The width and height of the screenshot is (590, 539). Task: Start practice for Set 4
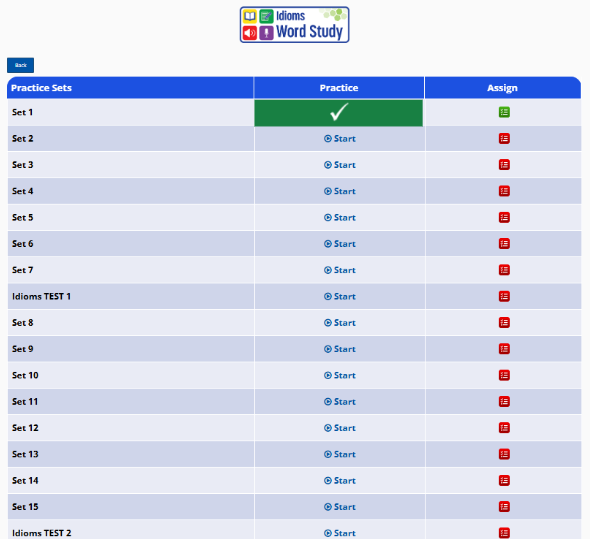coord(339,191)
